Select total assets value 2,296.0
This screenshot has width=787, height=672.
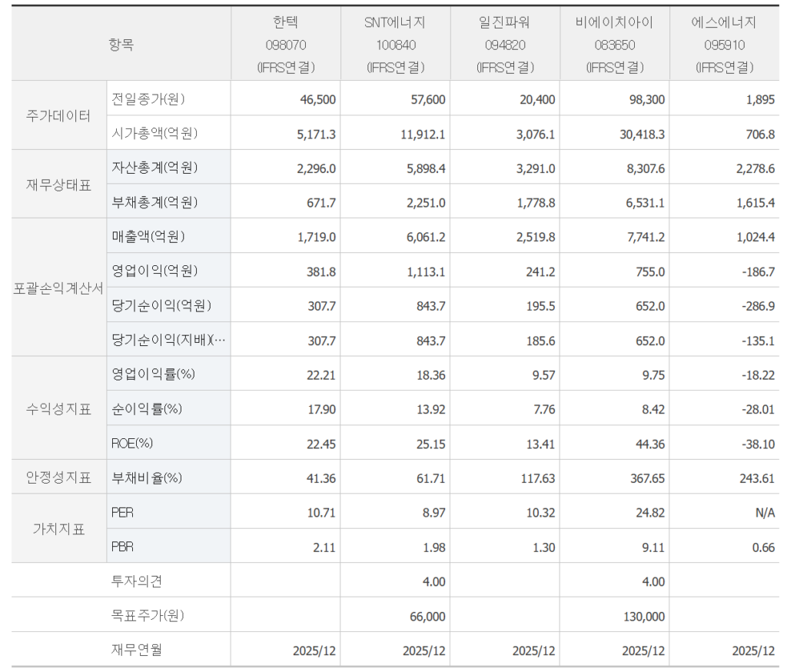[316, 168]
